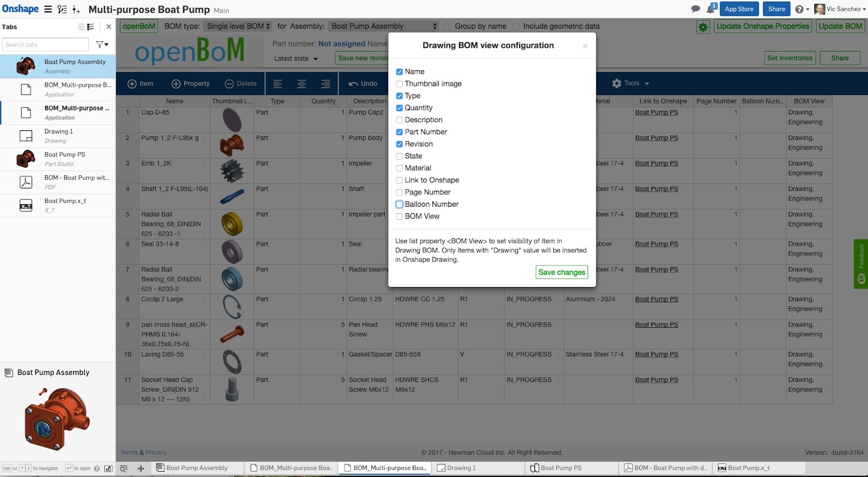Image resolution: width=868 pixels, height=477 pixels.
Task: Open the tab manager icon in bottom bar
Action: point(124,468)
